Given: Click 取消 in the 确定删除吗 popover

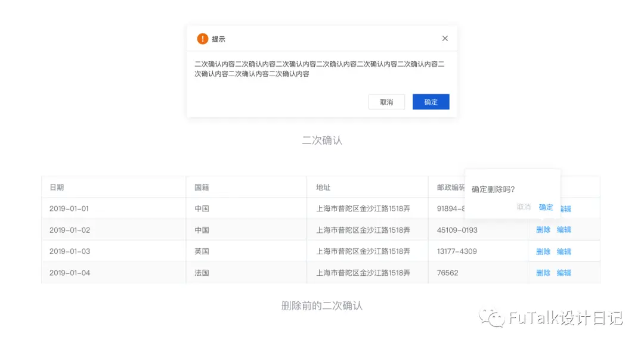Looking at the screenshot, I should [524, 207].
